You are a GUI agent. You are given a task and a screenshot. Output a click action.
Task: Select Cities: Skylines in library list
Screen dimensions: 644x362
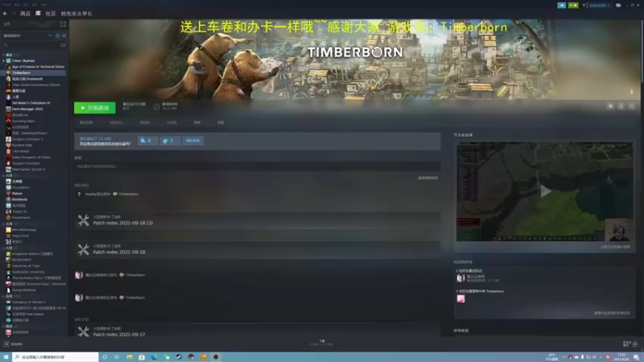pos(23,61)
